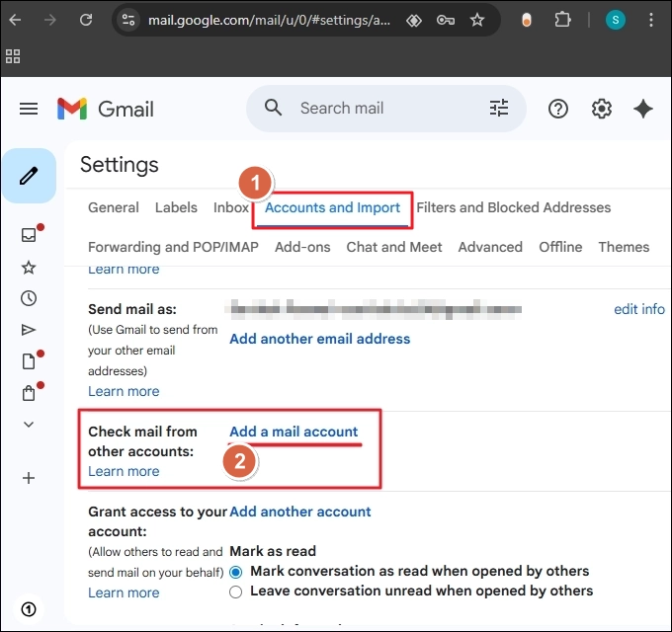Open Forwarding and POP/IMAP tab
Image resolution: width=672 pixels, height=632 pixels.
coord(173,247)
